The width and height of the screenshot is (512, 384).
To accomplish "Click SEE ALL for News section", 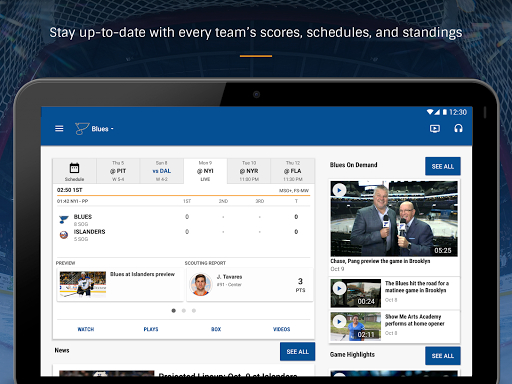I will [x=297, y=352].
